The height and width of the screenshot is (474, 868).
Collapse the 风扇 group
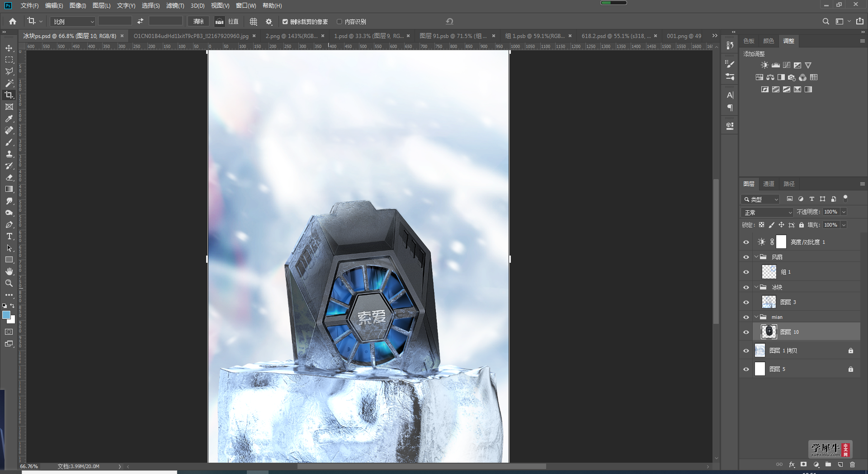click(756, 257)
